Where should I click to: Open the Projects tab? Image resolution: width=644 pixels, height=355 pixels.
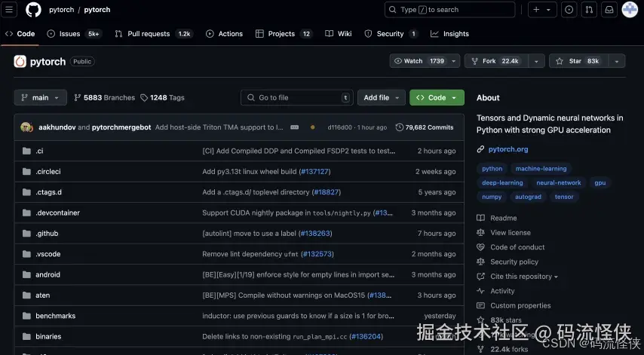point(284,34)
